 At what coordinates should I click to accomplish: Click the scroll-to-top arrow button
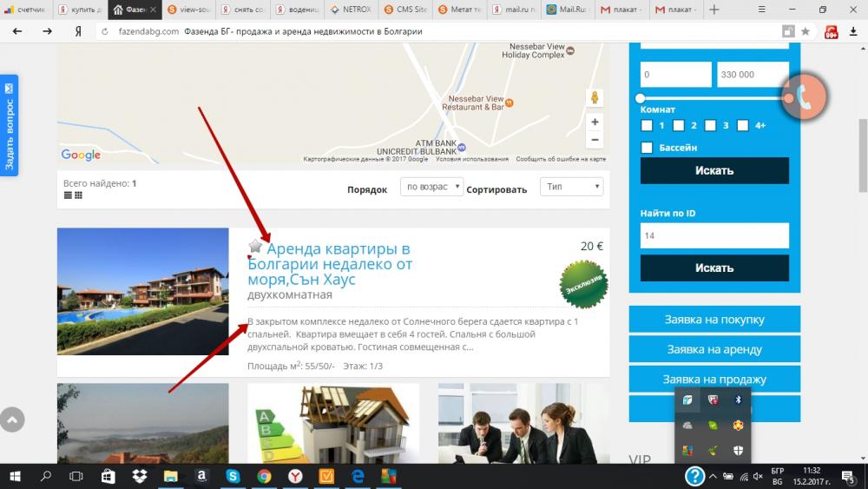tap(12, 420)
